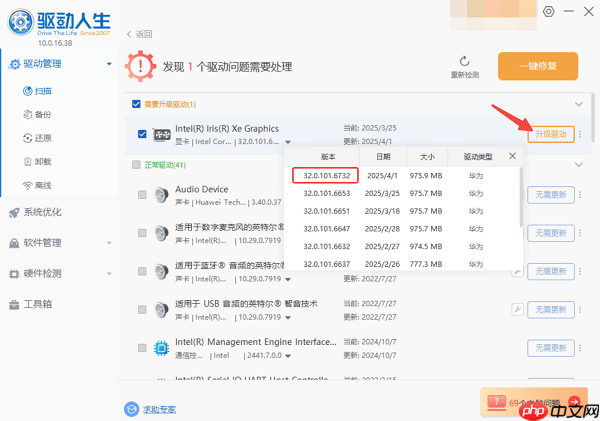
Task: Open more options for Audio Device row
Action: coord(580,195)
